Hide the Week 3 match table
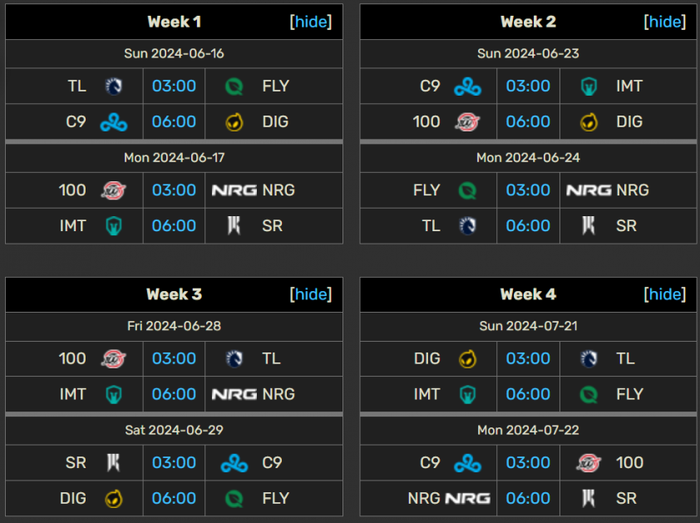This screenshot has width=700, height=523. 311,294
